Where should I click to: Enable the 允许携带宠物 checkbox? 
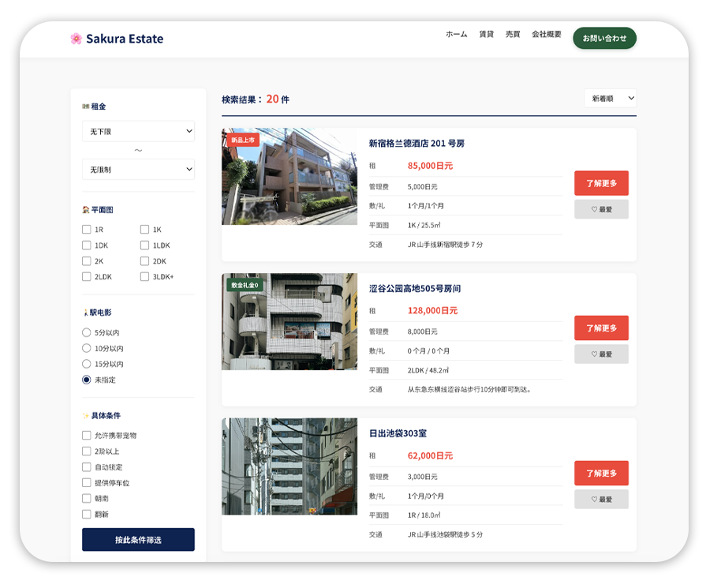pyautogui.click(x=87, y=436)
